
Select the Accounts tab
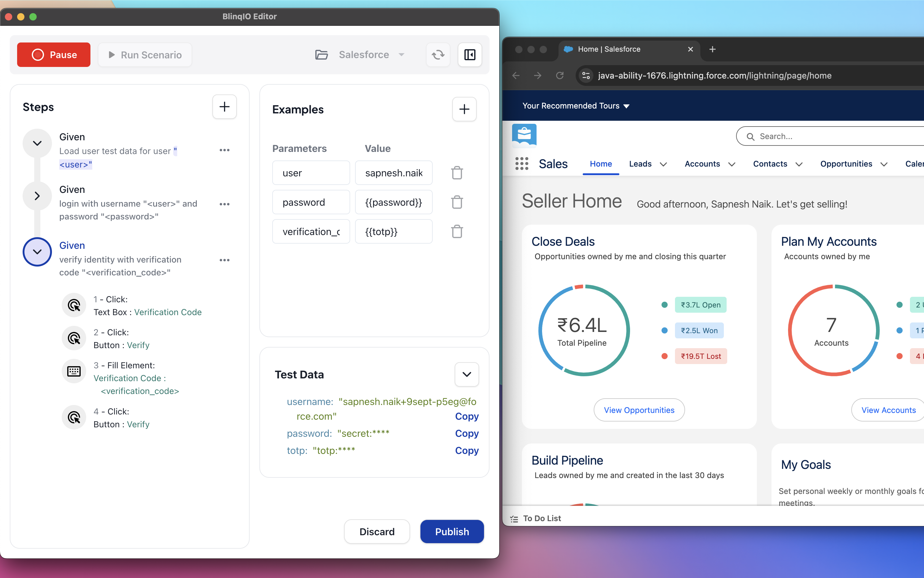[x=702, y=164]
